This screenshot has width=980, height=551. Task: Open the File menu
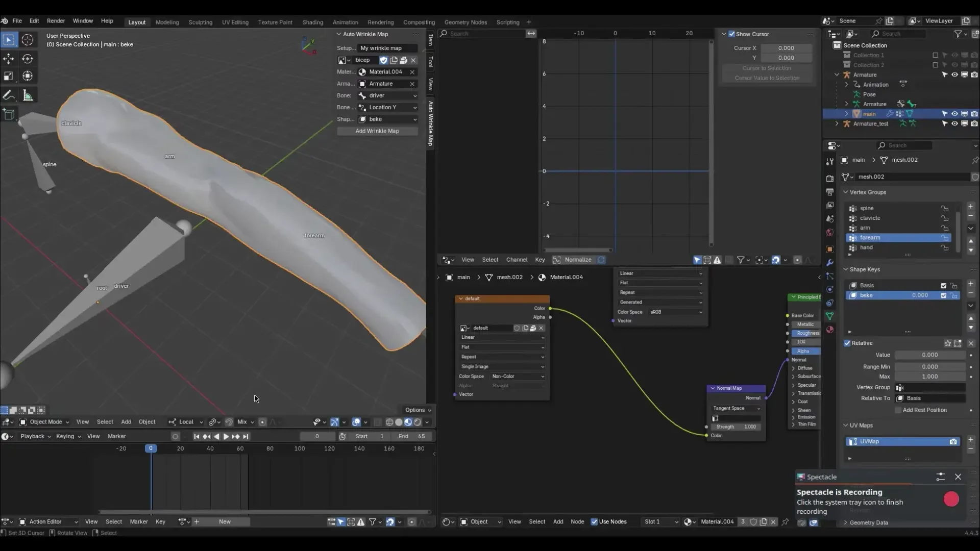coord(17,21)
